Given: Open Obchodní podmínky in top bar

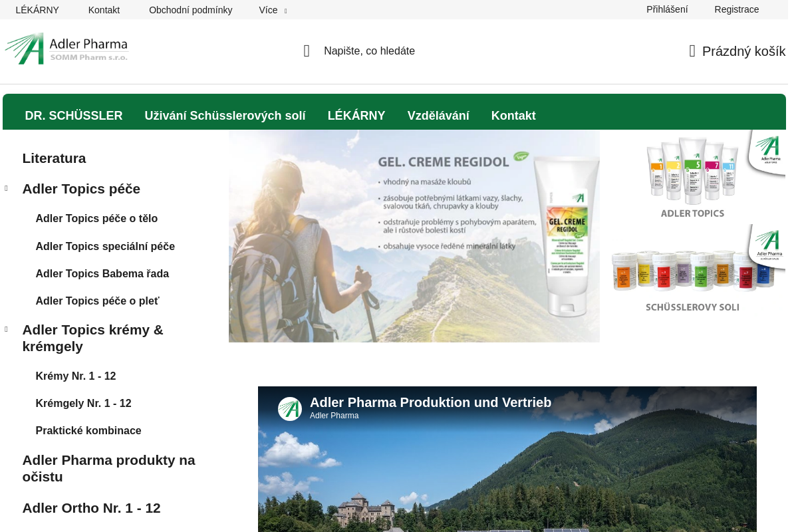Looking at the screenshot, I should [x=190, y=10].
